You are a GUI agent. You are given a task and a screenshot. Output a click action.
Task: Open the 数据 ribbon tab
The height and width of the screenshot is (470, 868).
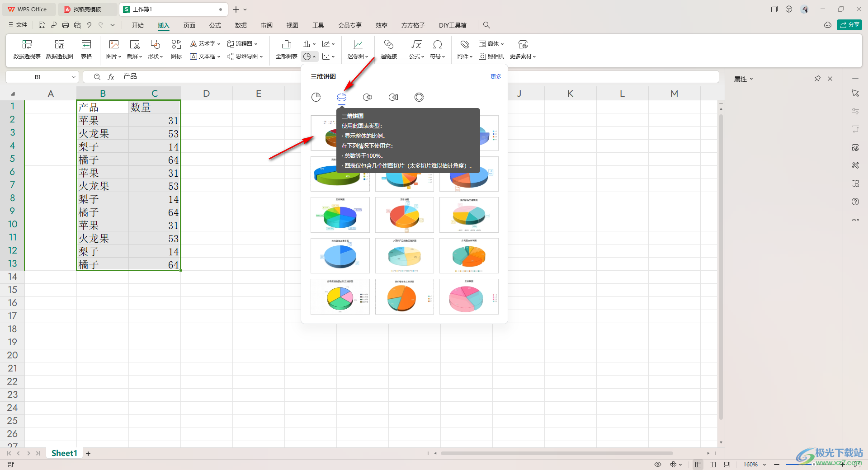pyautogui.click(x=241, y=25)
